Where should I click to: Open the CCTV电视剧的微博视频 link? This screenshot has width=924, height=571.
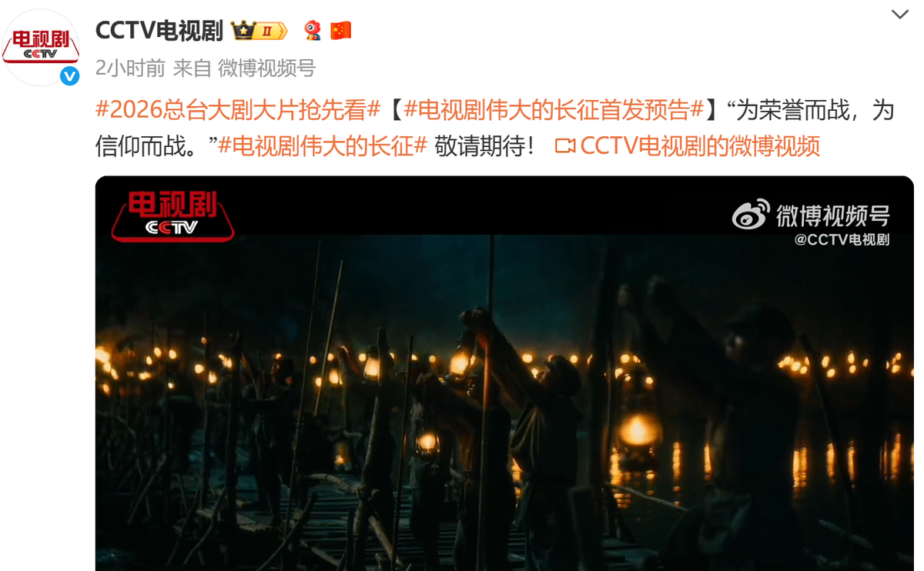(700, 146)
